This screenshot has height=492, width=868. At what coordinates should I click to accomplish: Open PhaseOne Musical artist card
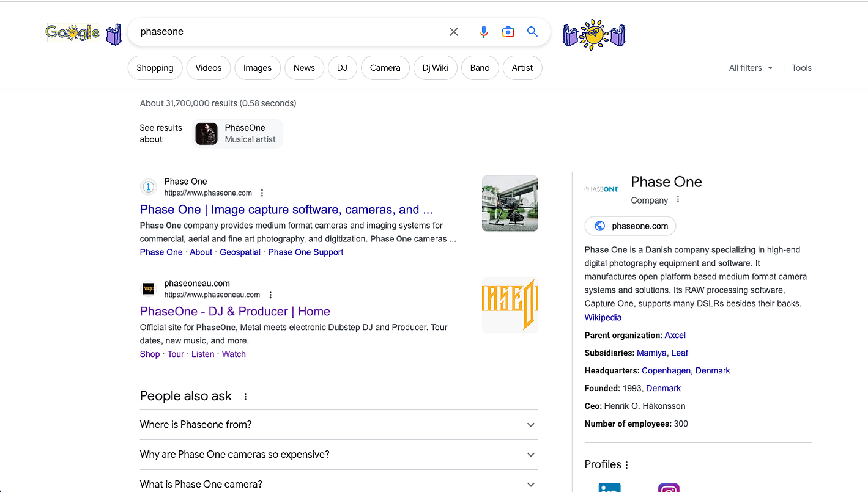[238, 133]
